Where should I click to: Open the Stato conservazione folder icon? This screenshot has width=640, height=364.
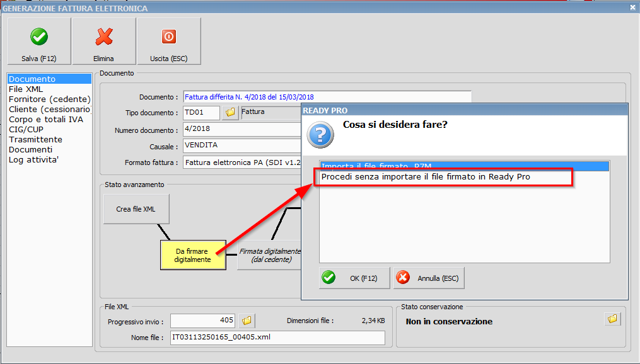(612, 319)
